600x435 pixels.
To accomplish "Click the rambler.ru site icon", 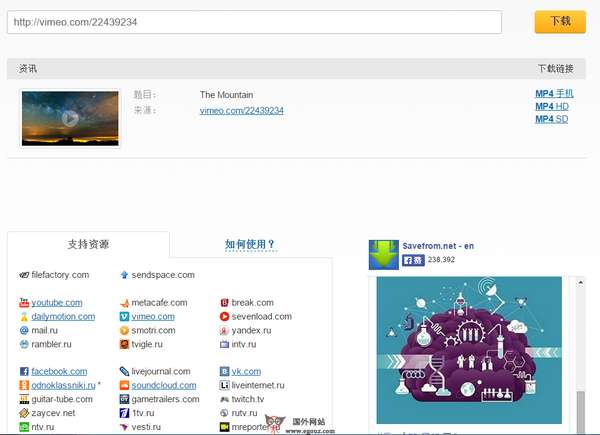I will click(24, 344).
